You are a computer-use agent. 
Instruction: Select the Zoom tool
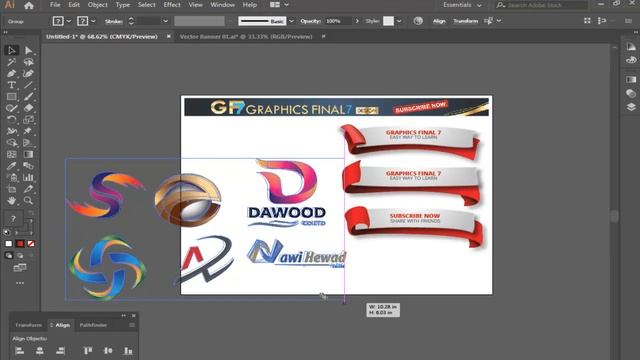click(28, 200)
